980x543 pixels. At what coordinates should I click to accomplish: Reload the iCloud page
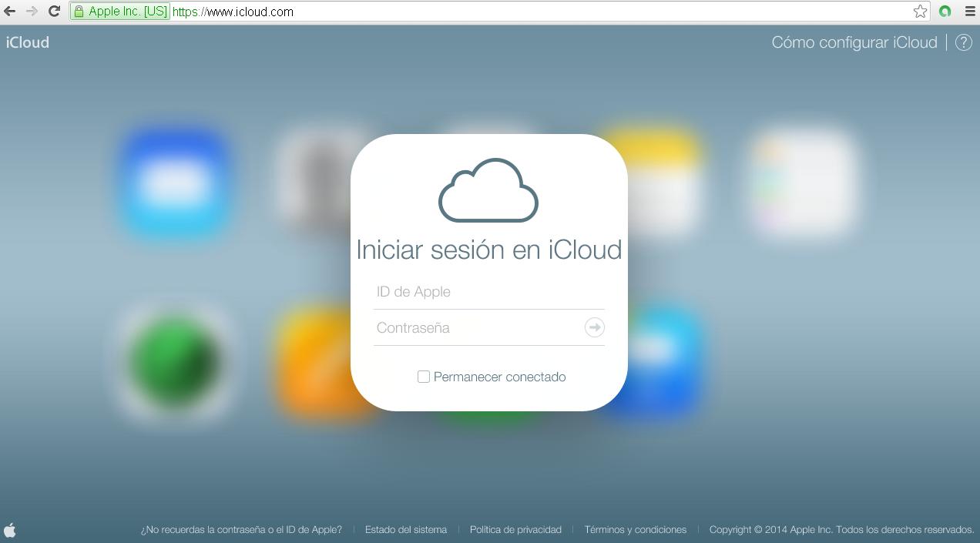[54, 12]
